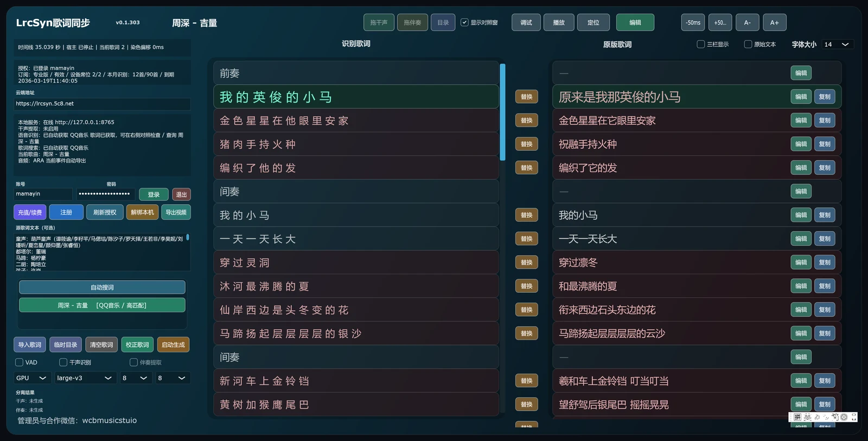Click 复制 for 金色星星在它眼里安家
This screenshot has width=868, height=441.
tap(825, 121)
